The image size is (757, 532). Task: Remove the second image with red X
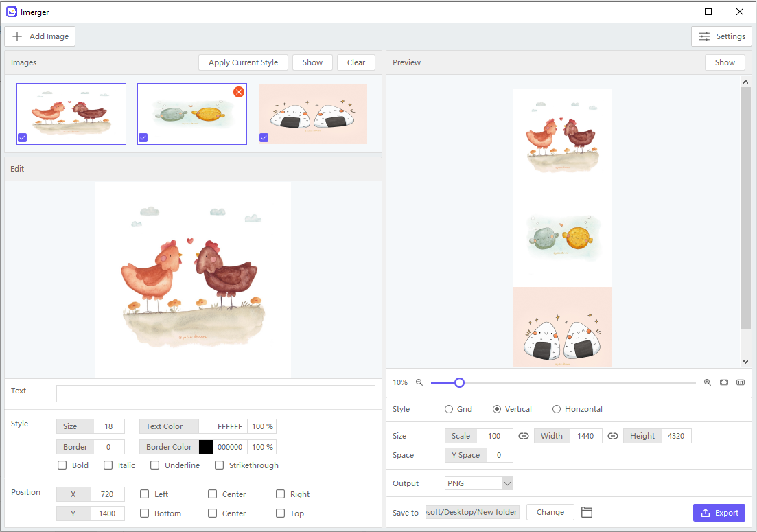coord(239,92)
